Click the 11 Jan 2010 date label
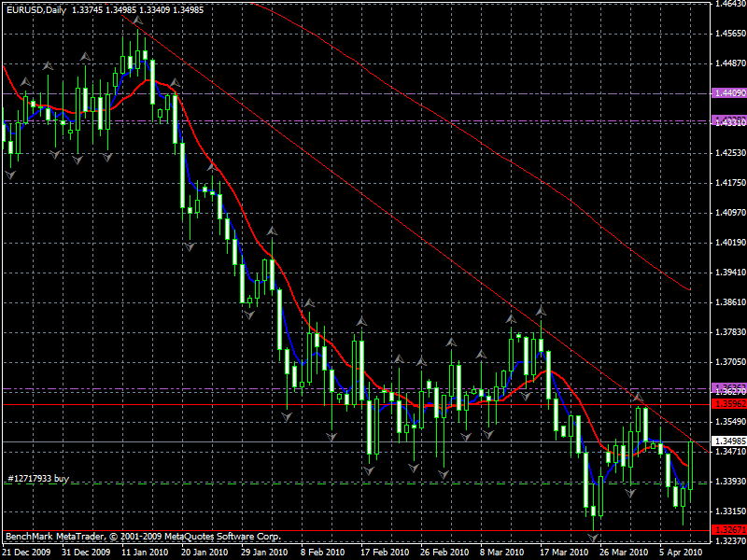747x560 pixels. click(145, 553)
